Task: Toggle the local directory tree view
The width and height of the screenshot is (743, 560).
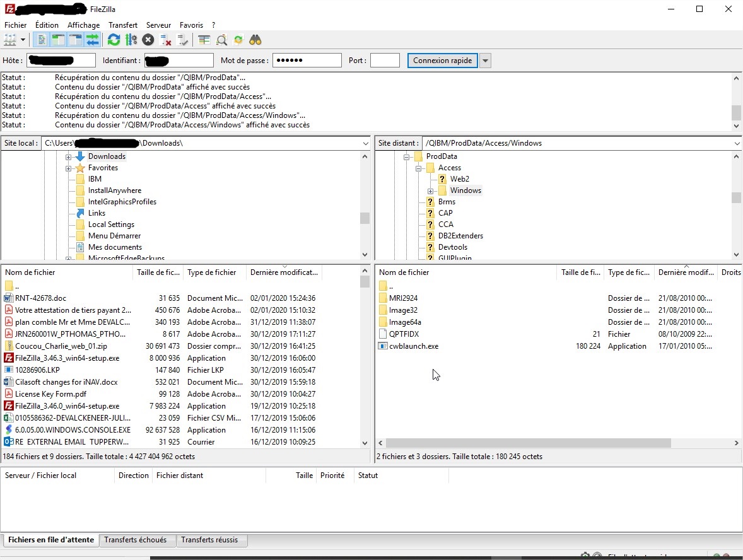Action: 57,39
